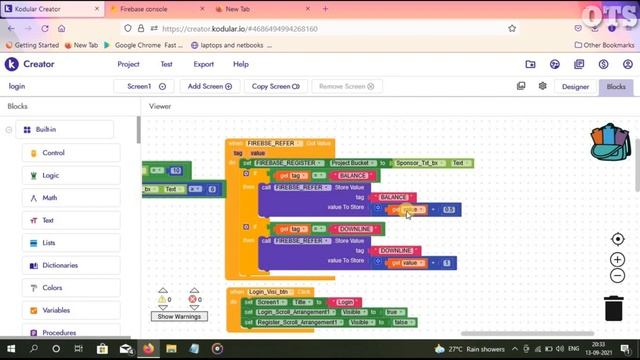This screenshot has width=640, height=360.
Task: Click the horizontal scrollbar in the viewer
Action: coord(527,333)
